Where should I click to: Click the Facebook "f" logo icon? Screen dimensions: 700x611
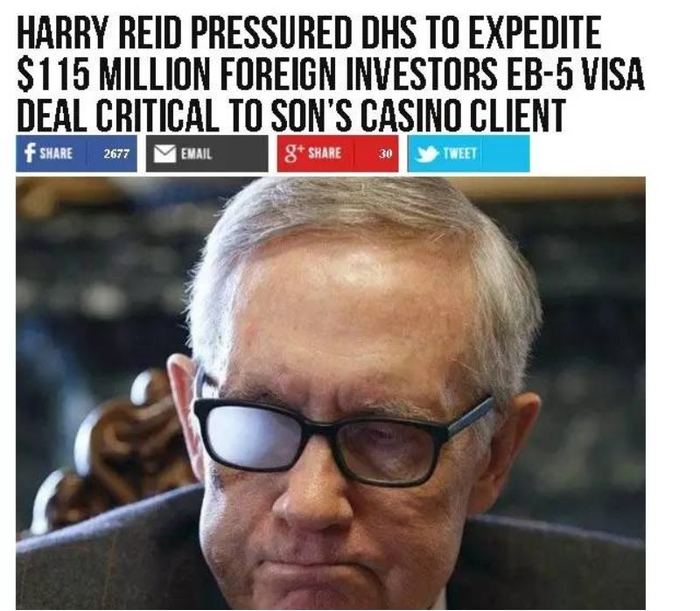[29, 153]
